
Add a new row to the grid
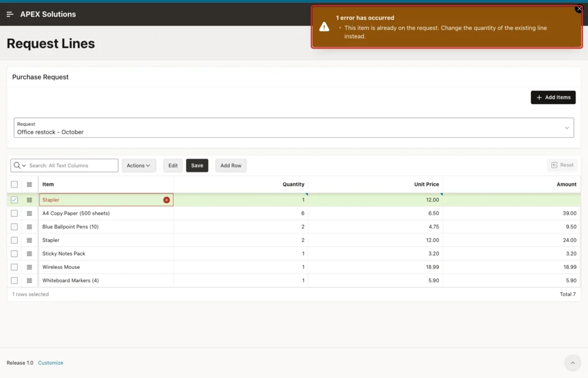pos(231,165)
